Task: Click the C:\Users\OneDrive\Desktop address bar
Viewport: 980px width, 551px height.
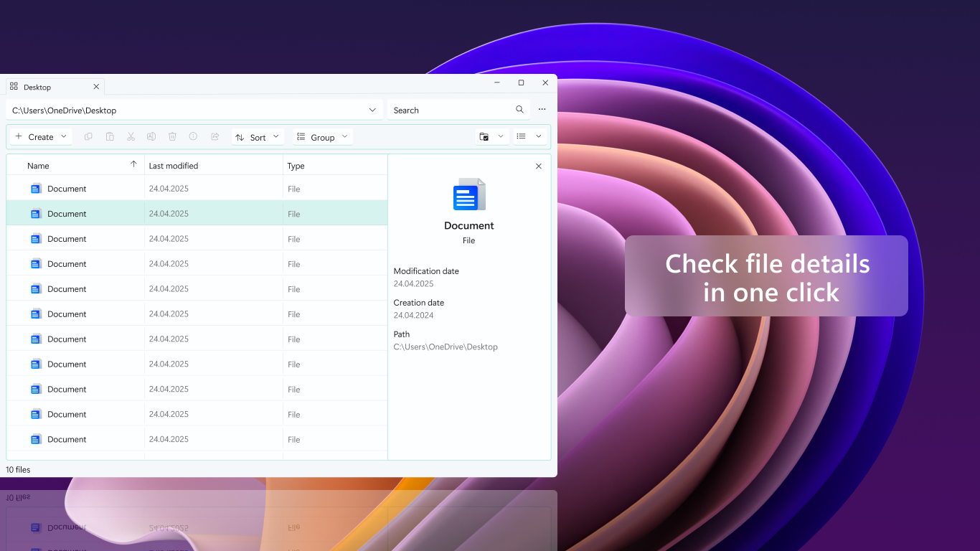Action: 194,110
